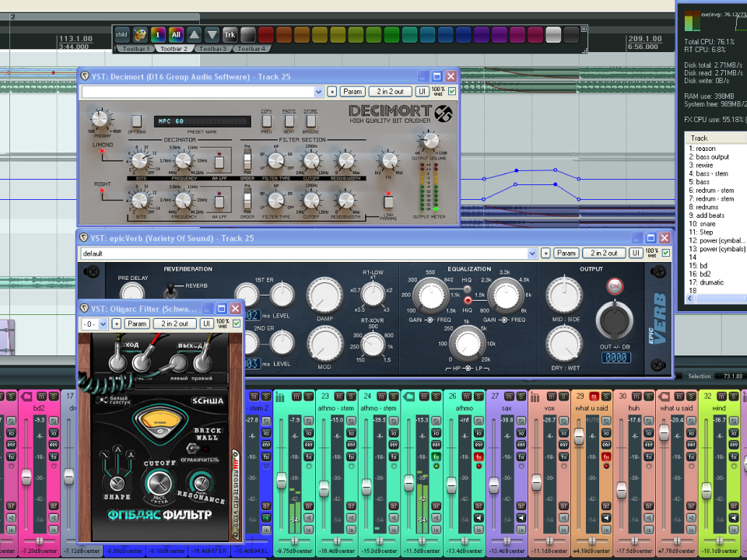
Task: Switch to the Toolbar 3 tab
Action: tap(212, 48)
